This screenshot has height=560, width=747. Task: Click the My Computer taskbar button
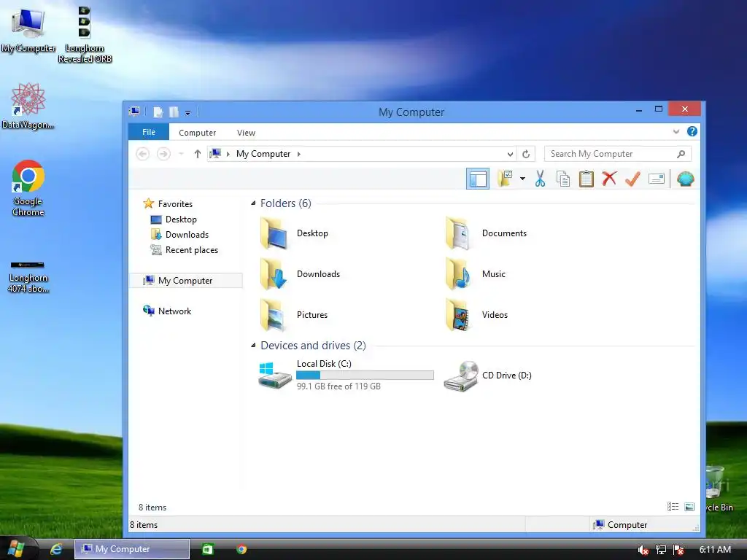click(132, 549)
